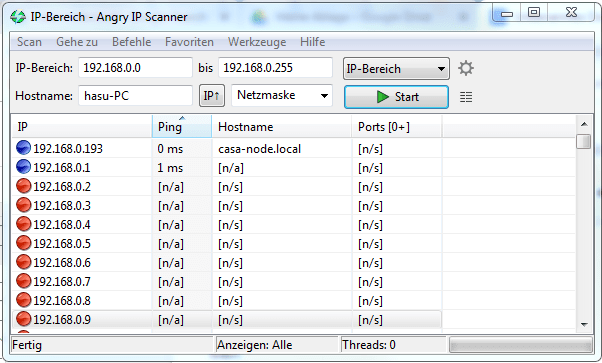
Task: Click the Angry IP Scanner title icon
Action: [18, 17]
